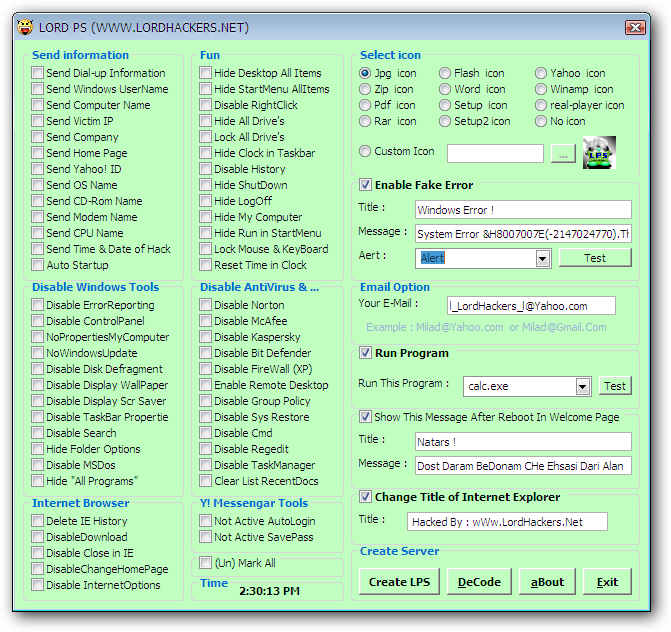Close the LORD PS window
Screen dimensions: 671x632
pyautogui.click(x=635, y=27)
